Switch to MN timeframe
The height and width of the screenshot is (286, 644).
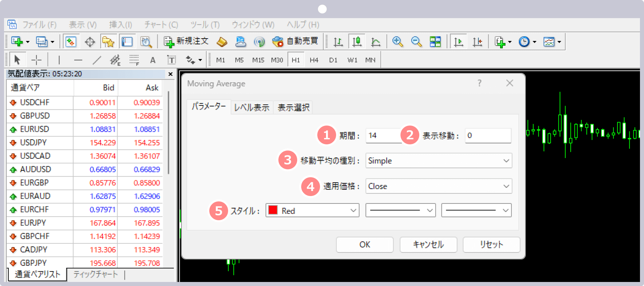pyautogui.click(x=370, y=60)
